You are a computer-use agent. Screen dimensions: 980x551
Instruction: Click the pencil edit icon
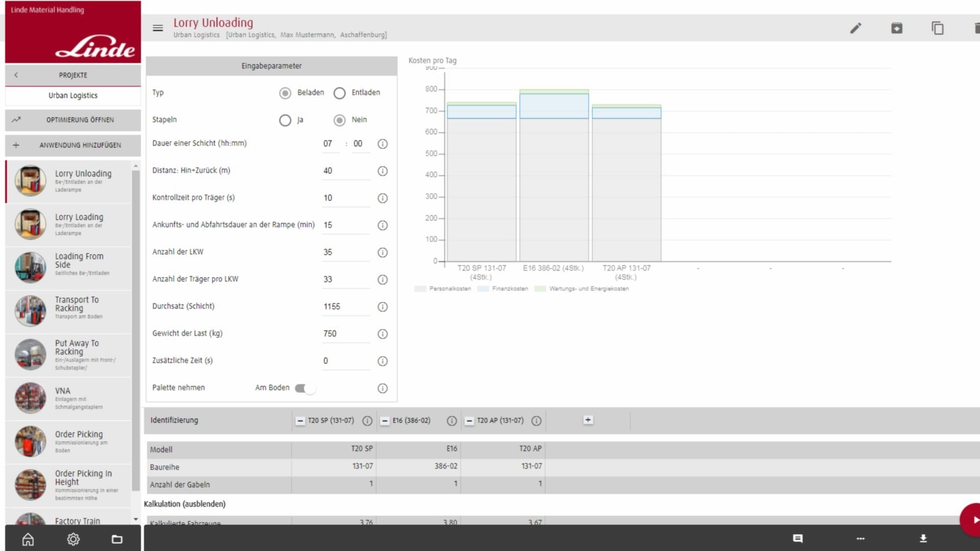(855, 28)
